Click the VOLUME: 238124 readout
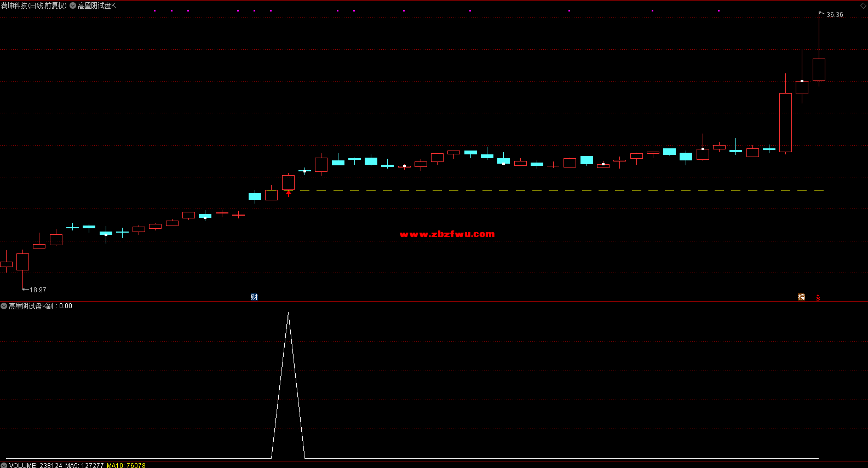 coord(36,465)
